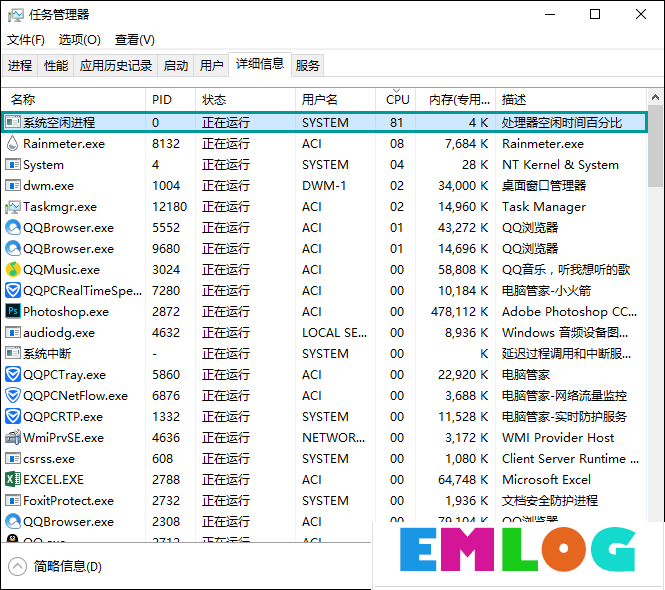Click the FoxitProtect.exe icon
Screen dimensions: 665x590
pyautogui.click(x=13, y=501)
